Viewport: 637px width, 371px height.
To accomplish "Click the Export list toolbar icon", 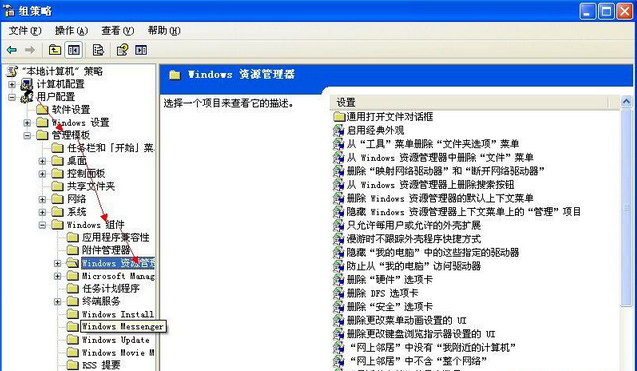I will pos(98,50).
